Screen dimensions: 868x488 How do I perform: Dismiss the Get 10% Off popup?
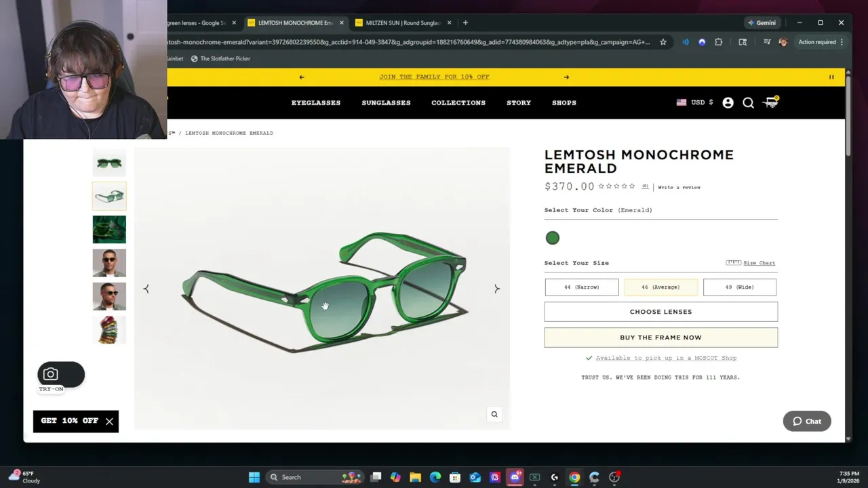coord(109,422)
